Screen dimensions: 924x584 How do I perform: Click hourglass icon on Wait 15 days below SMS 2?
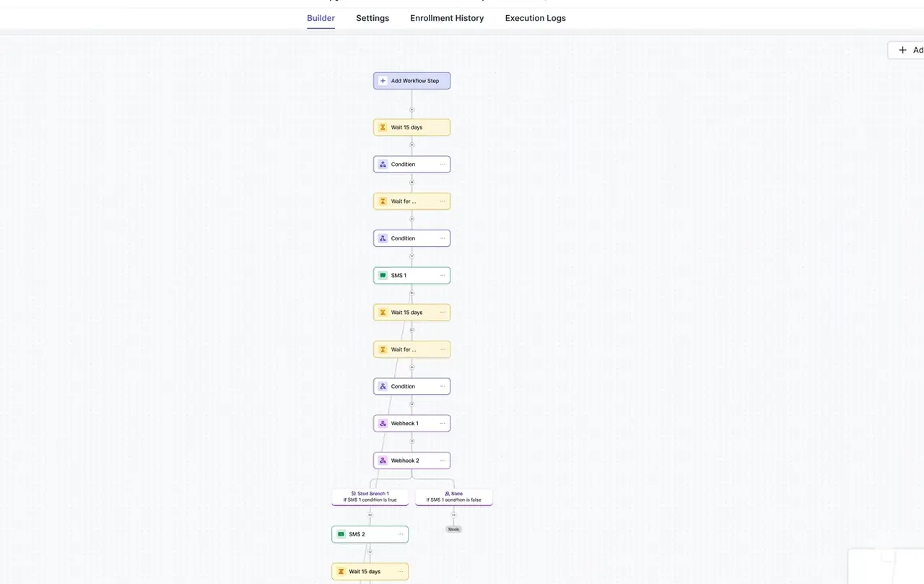[x=341, y=572]
